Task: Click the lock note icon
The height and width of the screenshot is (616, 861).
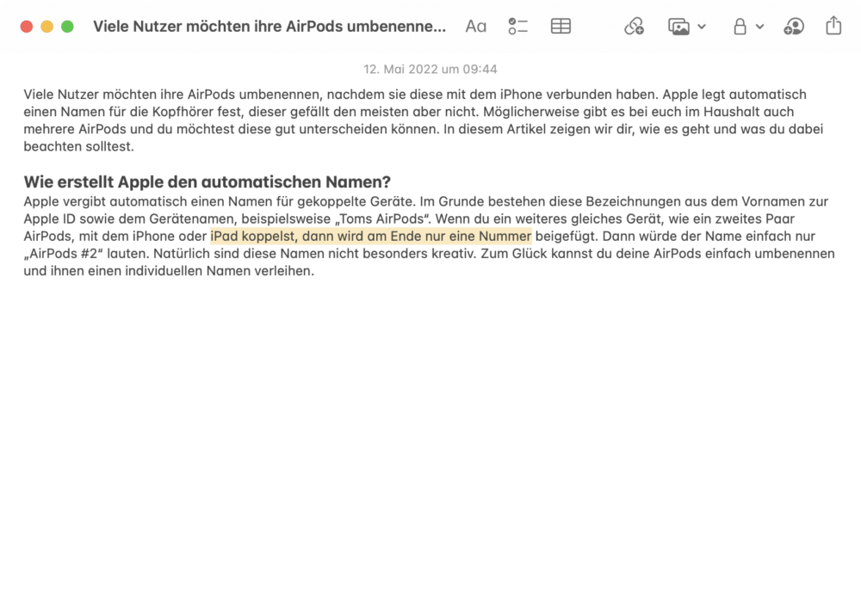Action: [740, 27]
